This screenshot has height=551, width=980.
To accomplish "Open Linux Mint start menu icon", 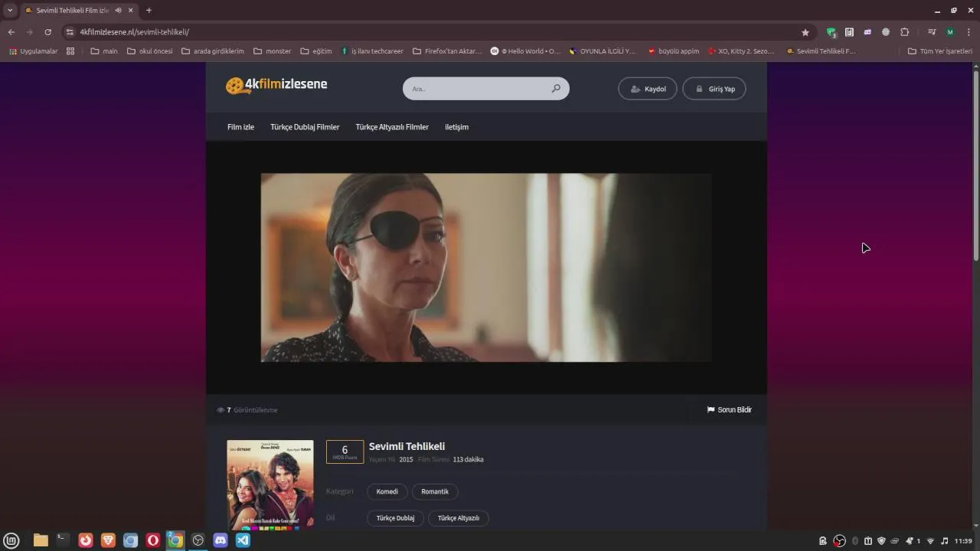I will coord(11,540).
